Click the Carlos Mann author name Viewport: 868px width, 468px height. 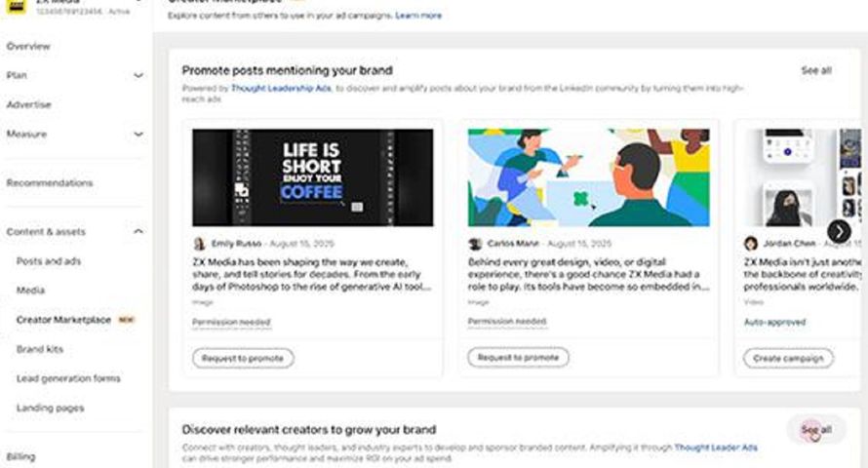point(513,244)
